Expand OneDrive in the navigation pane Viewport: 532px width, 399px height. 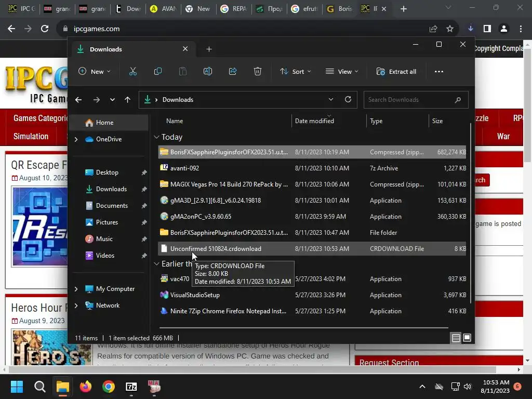[76, 139]
